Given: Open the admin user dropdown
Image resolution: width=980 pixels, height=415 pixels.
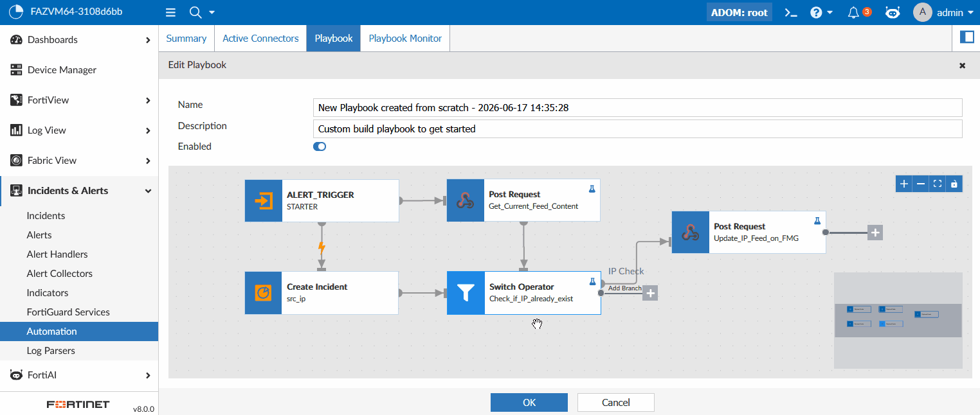Looking at the screenshot, I should [x=943, y=12].
